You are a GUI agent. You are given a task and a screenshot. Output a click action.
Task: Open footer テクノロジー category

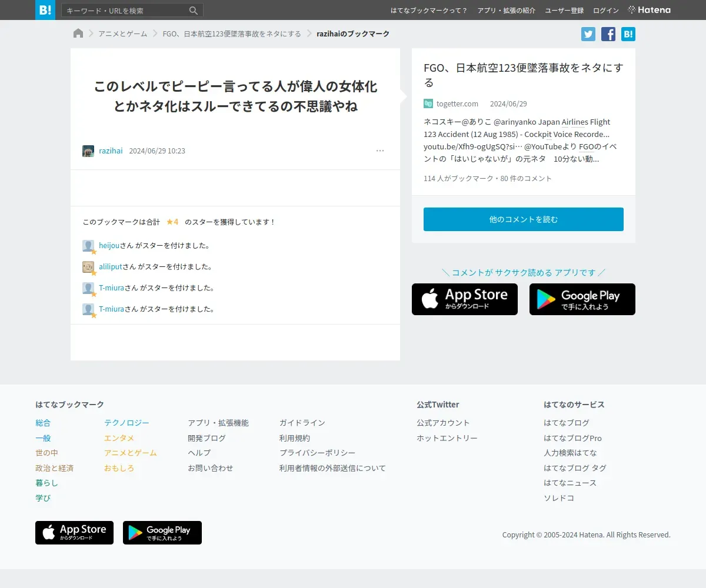pos(126,423)
